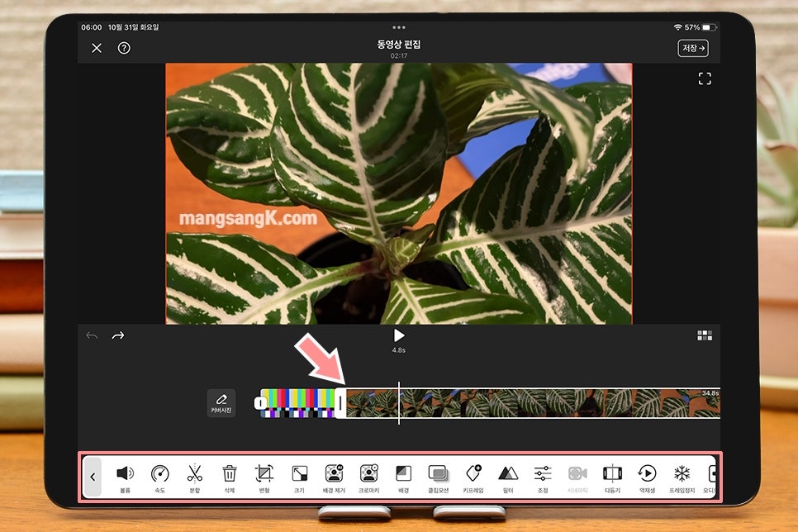Select the 다듬기 trim tool

612,478
